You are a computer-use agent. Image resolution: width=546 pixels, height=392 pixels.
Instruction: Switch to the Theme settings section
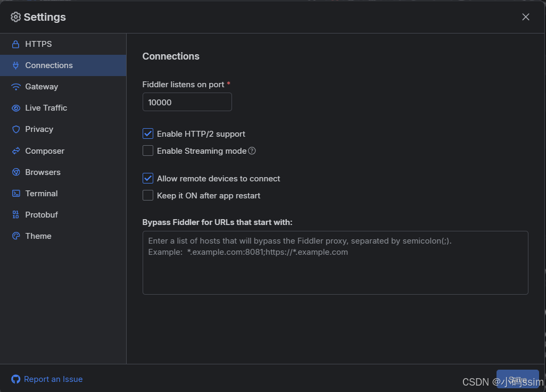(63, 236)
